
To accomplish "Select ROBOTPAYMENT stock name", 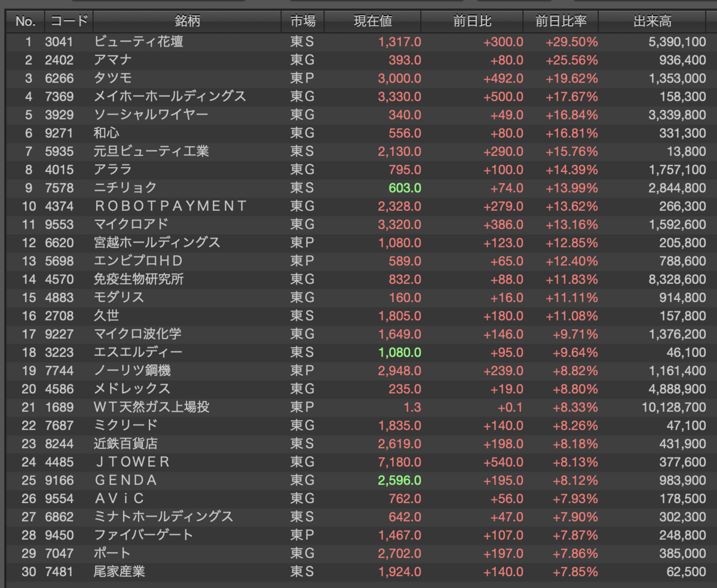I will [x=170, y=206].
